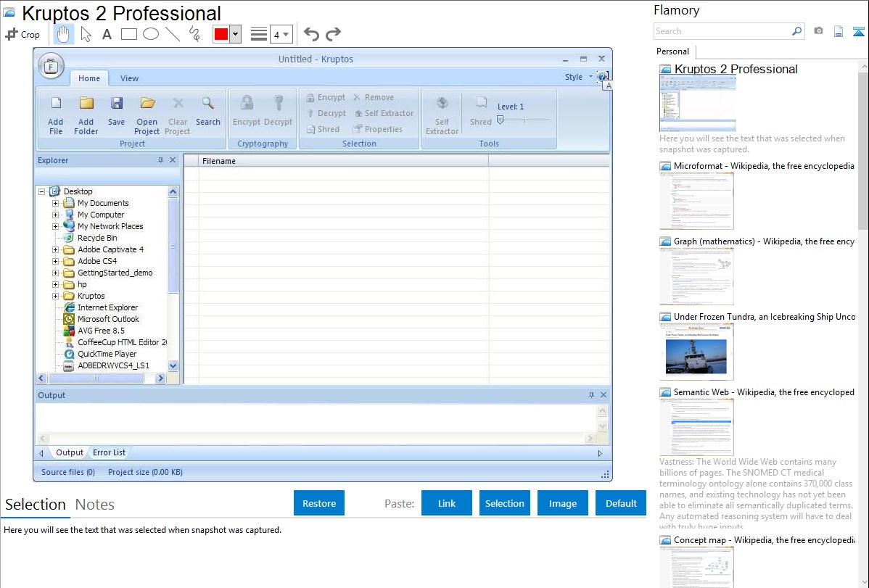Switch to the Error List tab

click(110, 452)
